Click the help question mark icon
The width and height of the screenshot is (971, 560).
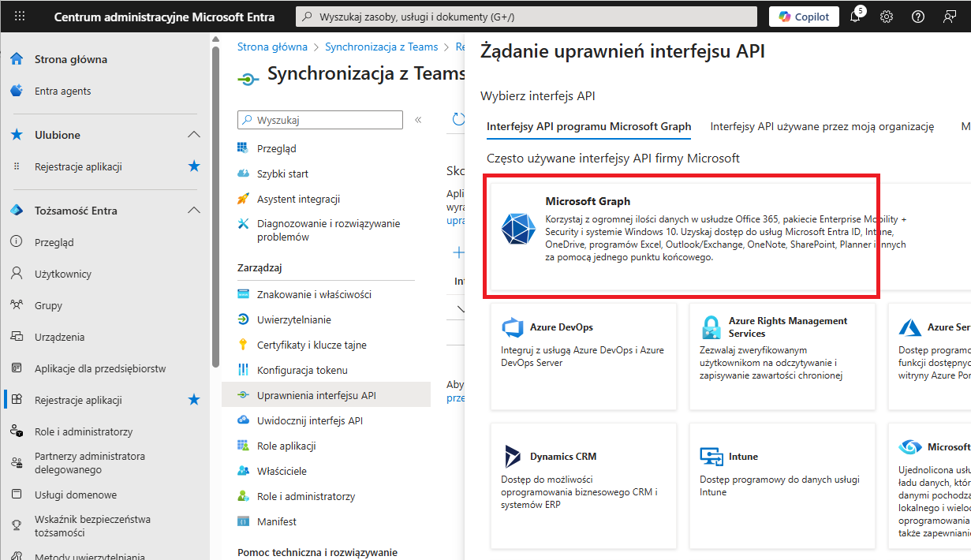pyautogui.click(x=918, y=17)
